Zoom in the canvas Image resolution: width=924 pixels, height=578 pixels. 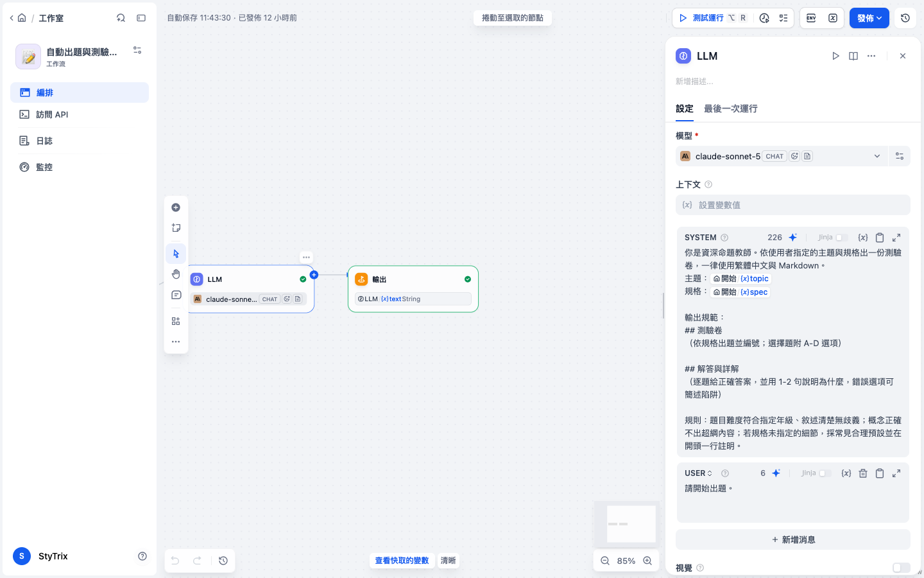pos(647,561)
